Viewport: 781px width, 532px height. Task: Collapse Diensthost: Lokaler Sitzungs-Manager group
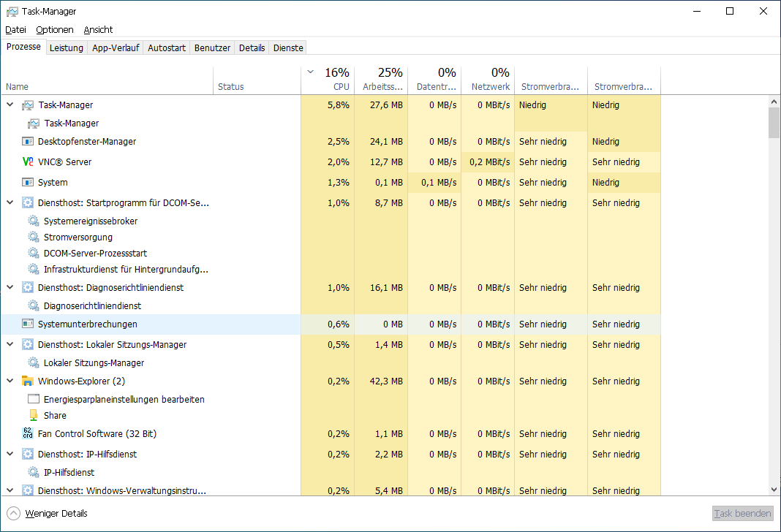(10, 344)
